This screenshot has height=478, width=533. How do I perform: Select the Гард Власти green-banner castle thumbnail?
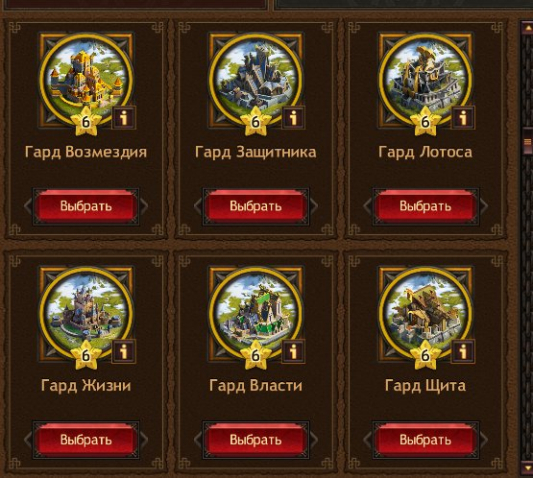tap(256, 312)
